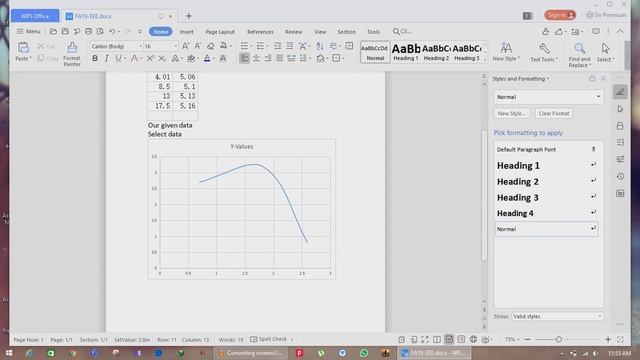640x360 pixels.
Task: Collapse the ribbon using the chevron
Action: (x=620, y=31)
